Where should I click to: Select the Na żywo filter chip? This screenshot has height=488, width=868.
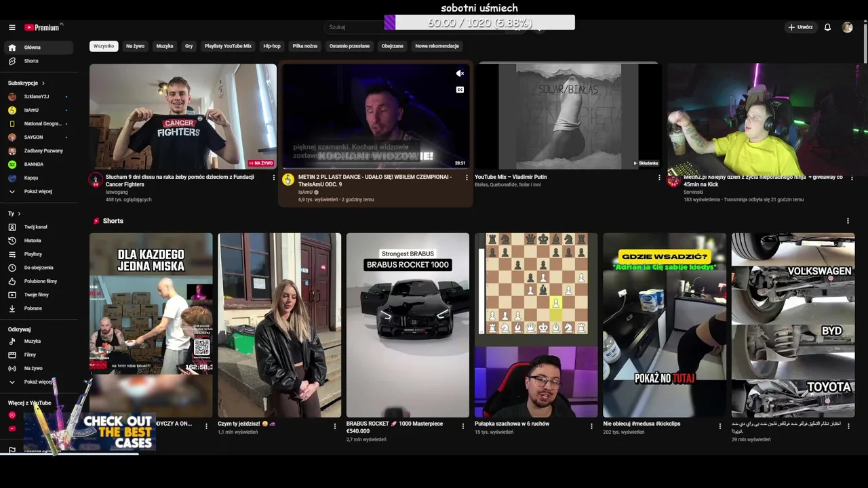tap(135, 46)
